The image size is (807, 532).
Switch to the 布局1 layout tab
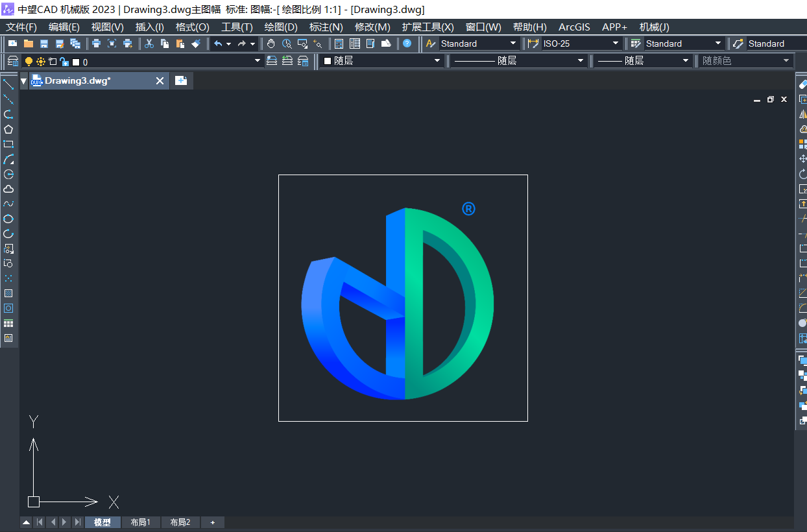tap(140, 522)
